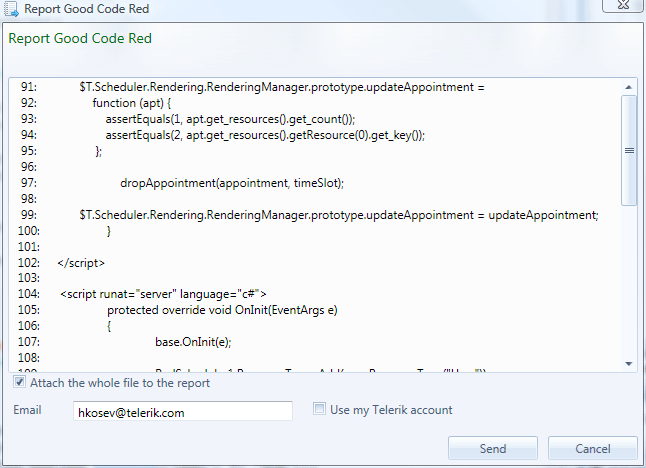Click line number 96 in the code
This screenshot has width=646, height=468.
(x=28, y=167)
